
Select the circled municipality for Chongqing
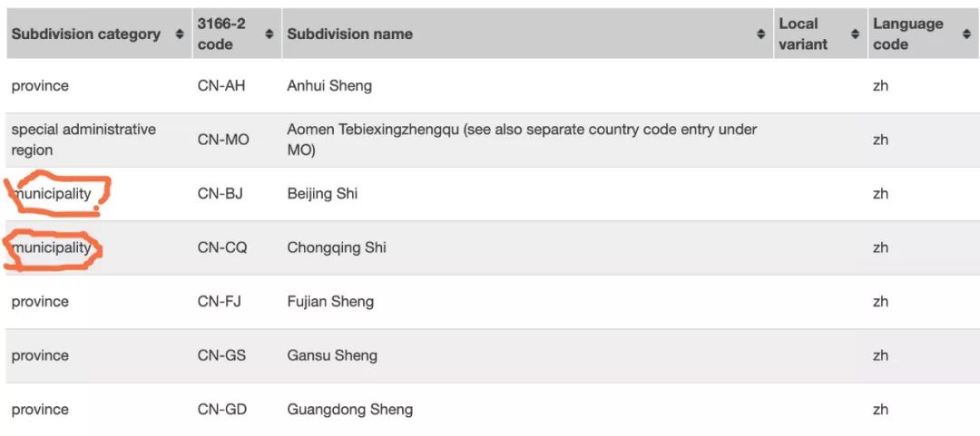click(52, 248)
